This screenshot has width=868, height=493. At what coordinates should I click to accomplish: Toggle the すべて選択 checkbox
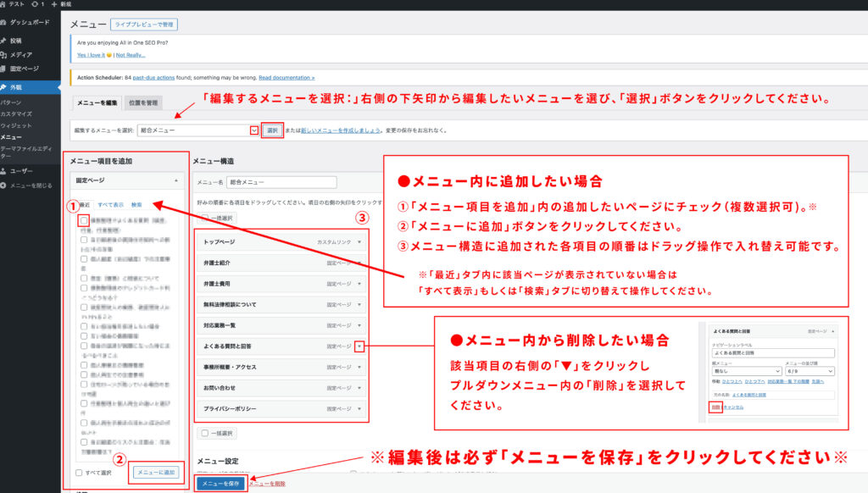click(79, 473)
